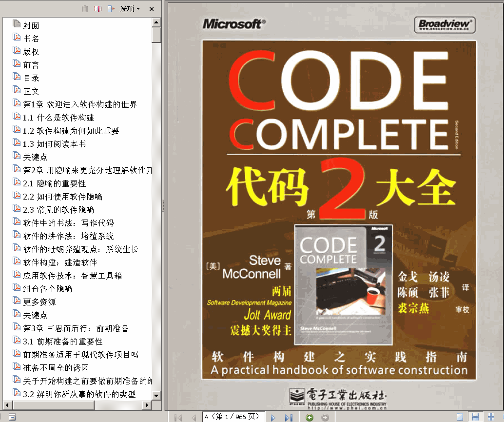The width and height of the screenshot is (504, 422).
Task: Jump to 目录 bookmark
Action: tap(31, 78)
